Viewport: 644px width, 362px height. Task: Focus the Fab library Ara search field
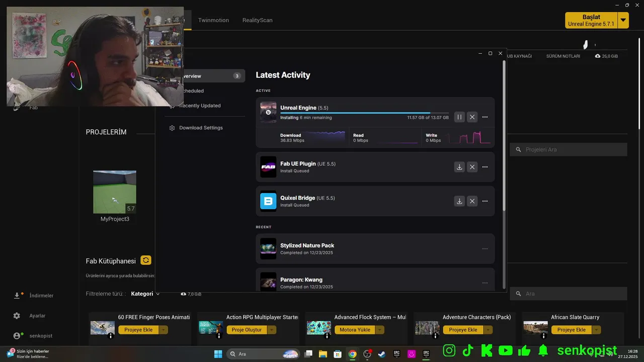tap(569, 294)
